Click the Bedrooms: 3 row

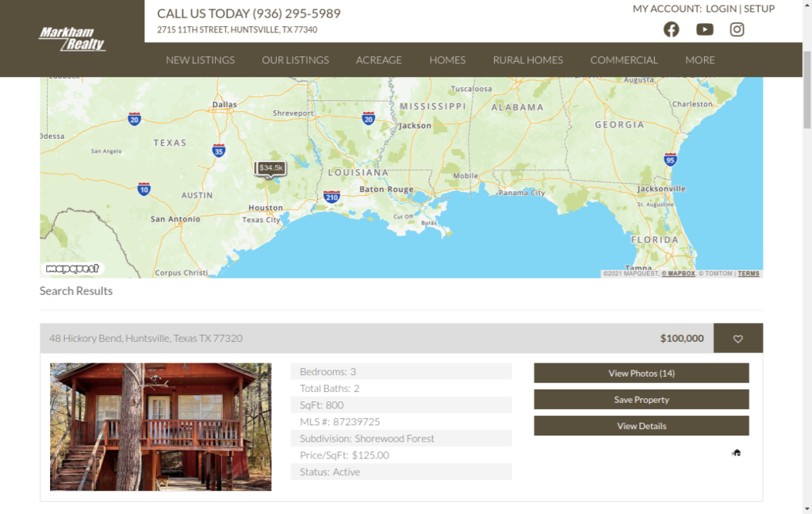pos(401,371)
